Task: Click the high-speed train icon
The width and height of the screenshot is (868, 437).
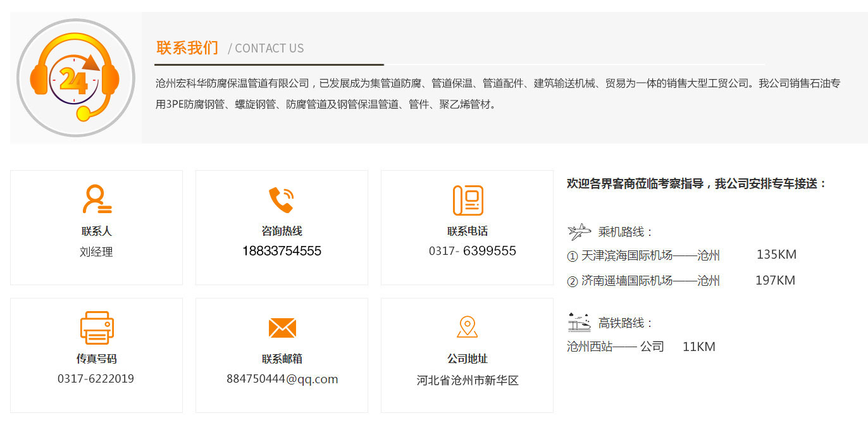Action: tap(579, 322)
